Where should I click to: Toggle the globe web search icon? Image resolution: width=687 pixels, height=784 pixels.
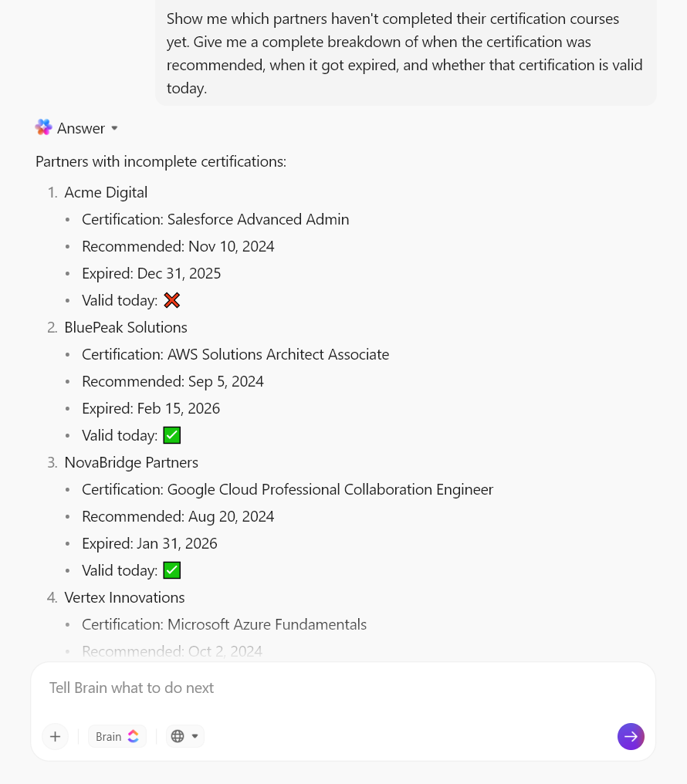[x=178, y=736]
